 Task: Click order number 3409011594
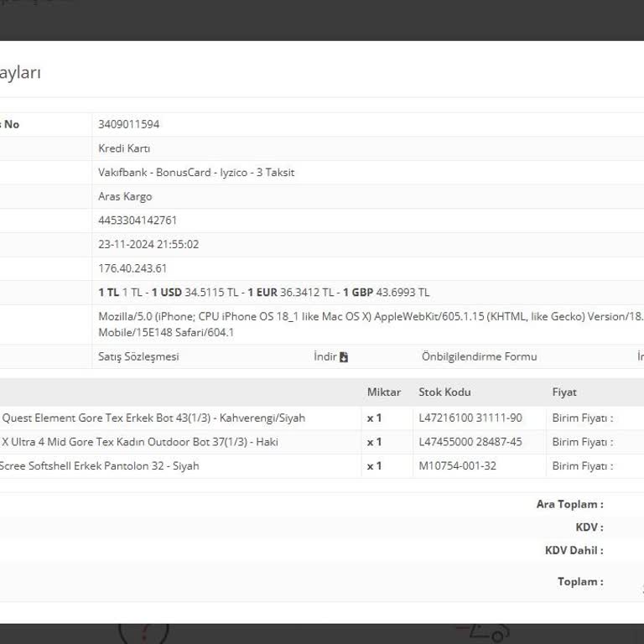(x=128, y=124)
